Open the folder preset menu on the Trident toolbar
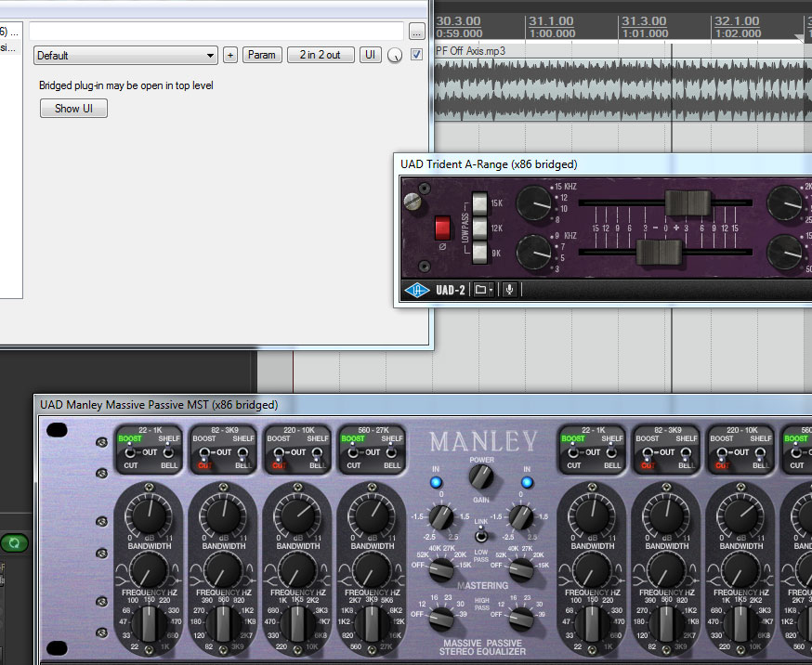This screenshot has width=812, height=665. 484,290
